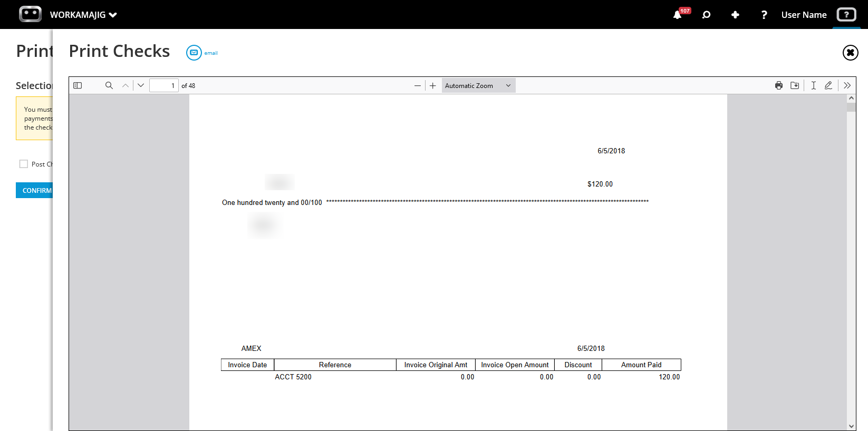Select the text annotation tool
Viewport: 868px width, 431px height.
(x=814, y=85)
